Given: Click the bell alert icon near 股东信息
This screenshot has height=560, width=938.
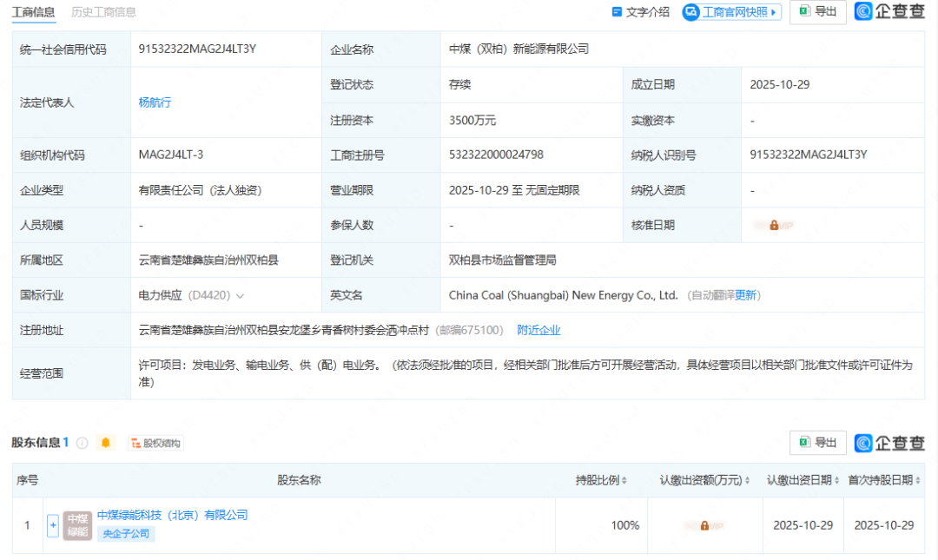Looking at the screenshot, I should (106, 443).
